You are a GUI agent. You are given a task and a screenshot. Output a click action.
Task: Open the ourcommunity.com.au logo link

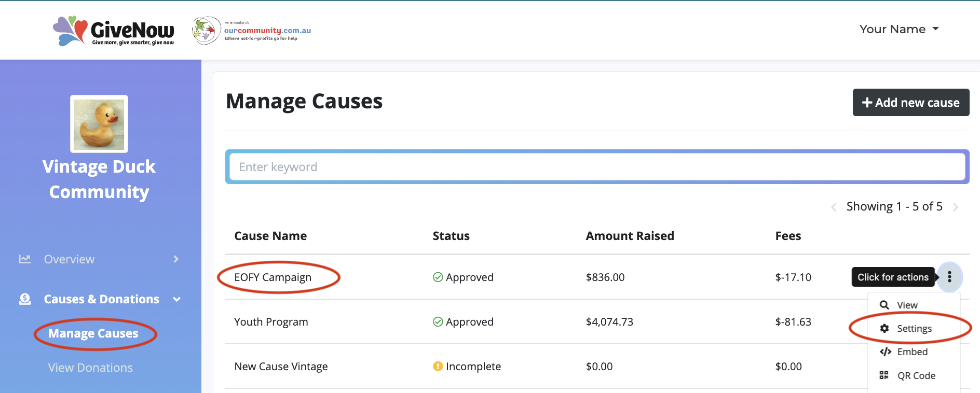252,31
